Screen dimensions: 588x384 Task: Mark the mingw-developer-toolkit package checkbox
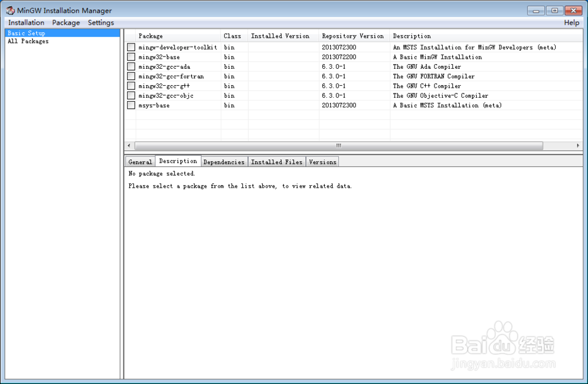(x=131, y=47)
